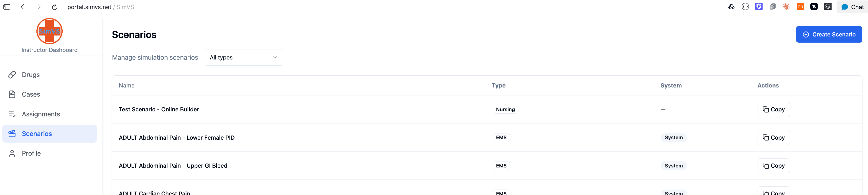Copy the ADULT Abdominal Pain - Upper GI Bleed scenario
This screenshot has height=195, width=868.
coord(773,166)
